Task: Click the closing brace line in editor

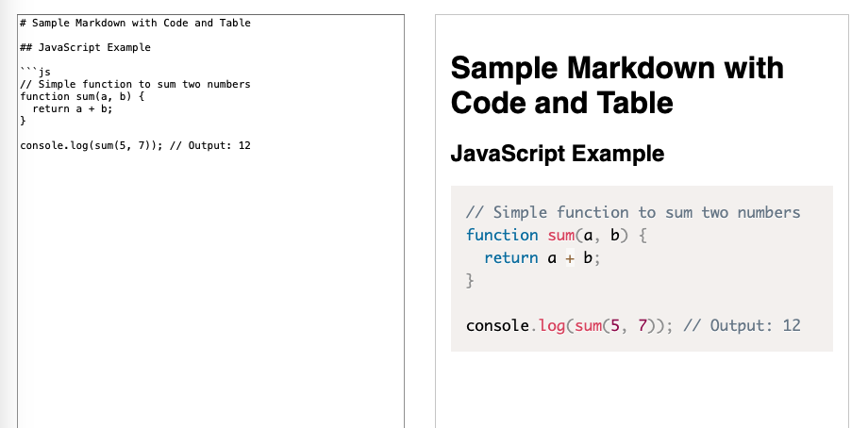Action: point(23,121)
